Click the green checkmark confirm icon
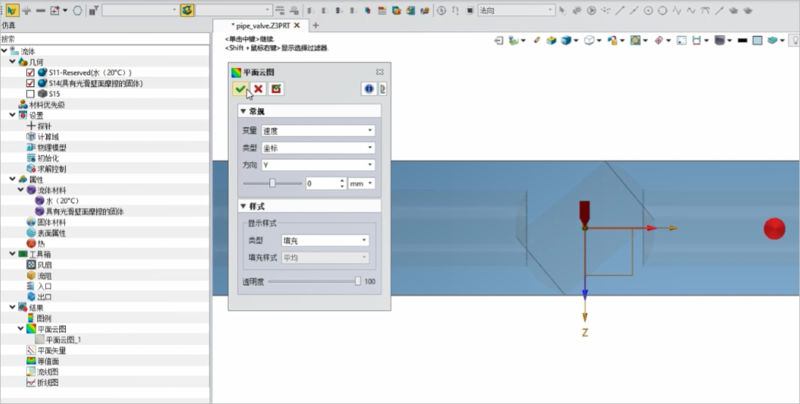 pyautogui.click(x=240, y=89)
